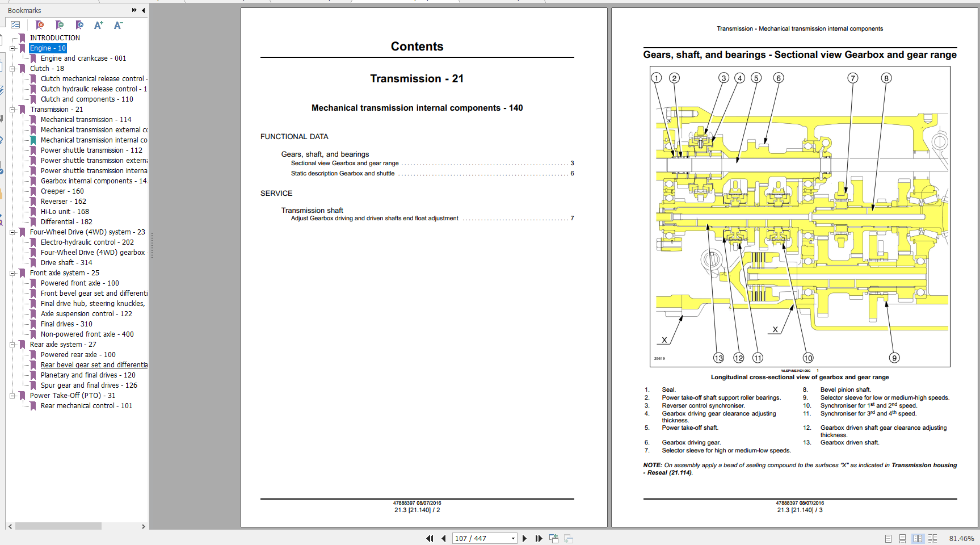Open Drive shaft - 314 bookmark
This screenshot has width=980, height=545.
click(x=66, y=263)
